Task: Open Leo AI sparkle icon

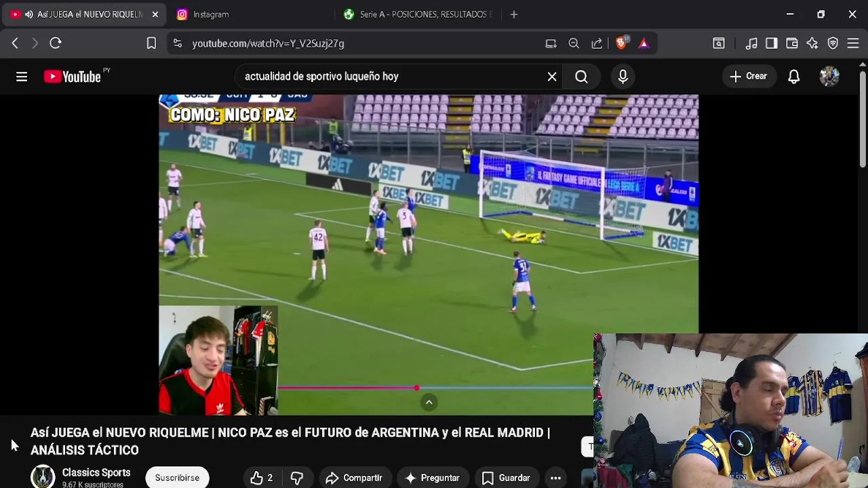Action: (812, 43)
